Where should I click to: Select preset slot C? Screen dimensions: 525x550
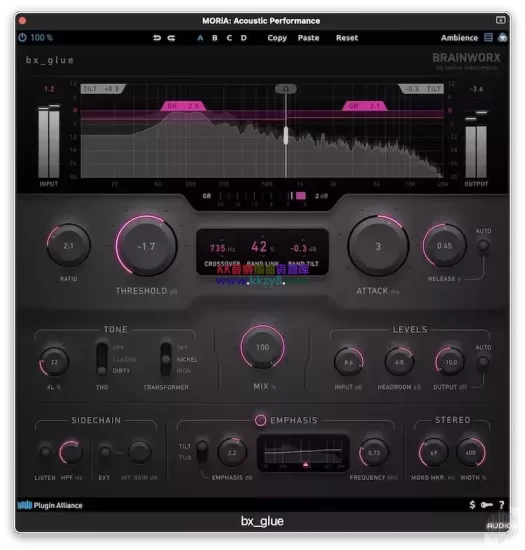pyautogui.click(x=229, y=38)
